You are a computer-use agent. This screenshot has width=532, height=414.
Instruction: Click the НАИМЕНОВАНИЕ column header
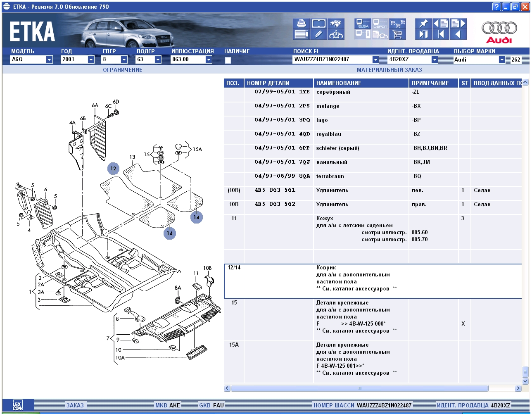[361, 83]
